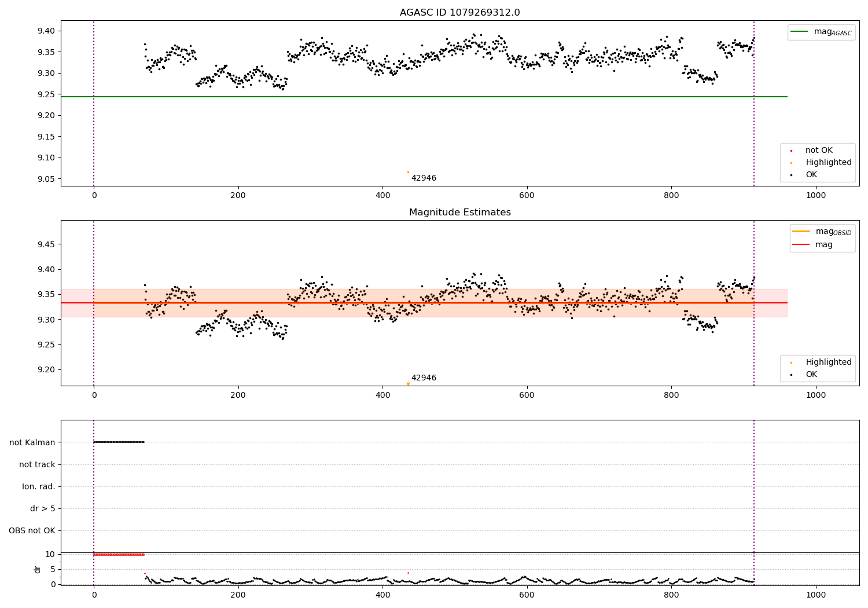868x608 pixels.
Task: Click the red mag line in middle plot
Action: point(424,303)
